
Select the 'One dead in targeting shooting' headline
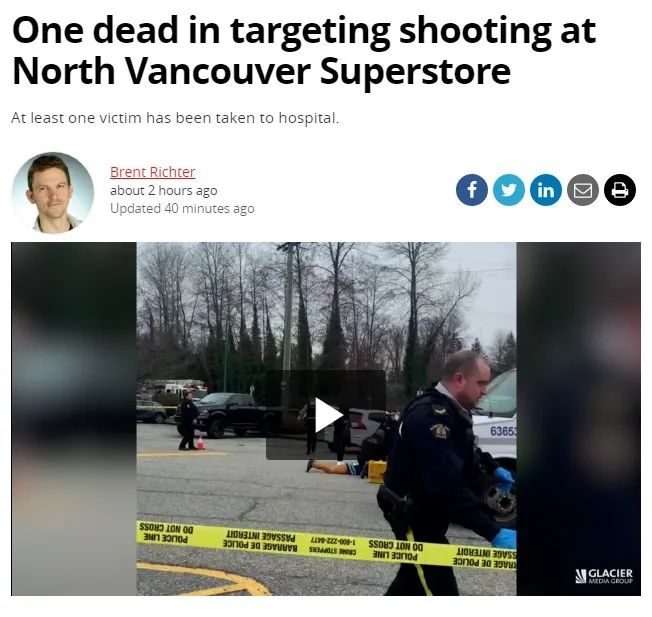[x=304, y=50]
